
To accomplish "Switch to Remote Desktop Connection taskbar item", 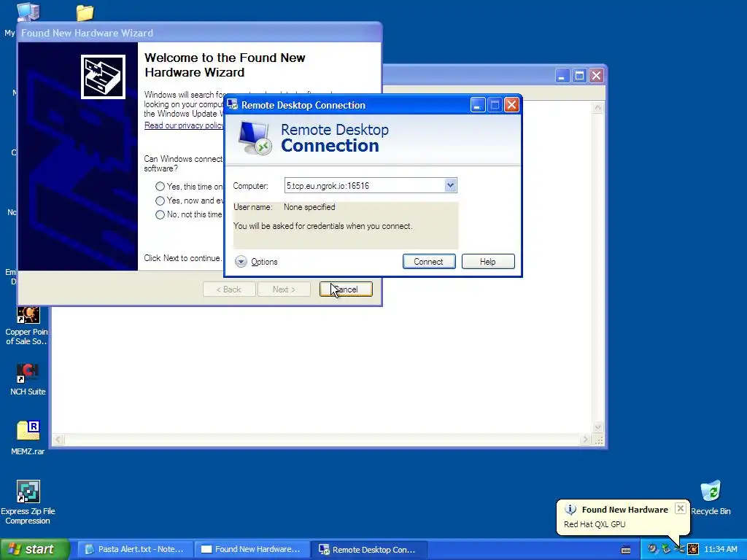I will click(x=369, y=549).
